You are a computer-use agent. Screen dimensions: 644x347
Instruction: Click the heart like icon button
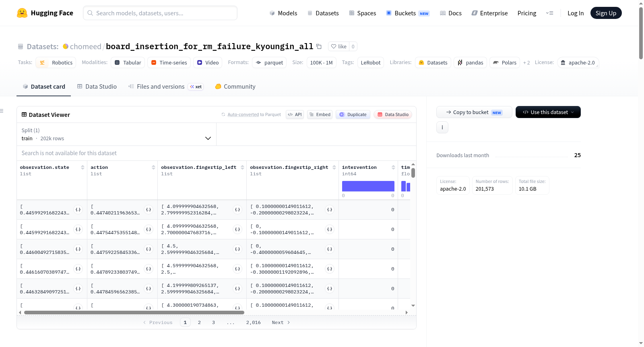pos(339,46)
